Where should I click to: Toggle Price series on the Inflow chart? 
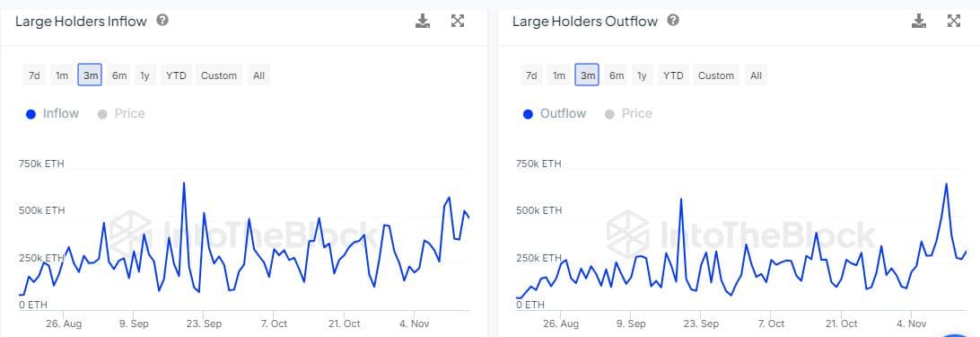[122, 113]
